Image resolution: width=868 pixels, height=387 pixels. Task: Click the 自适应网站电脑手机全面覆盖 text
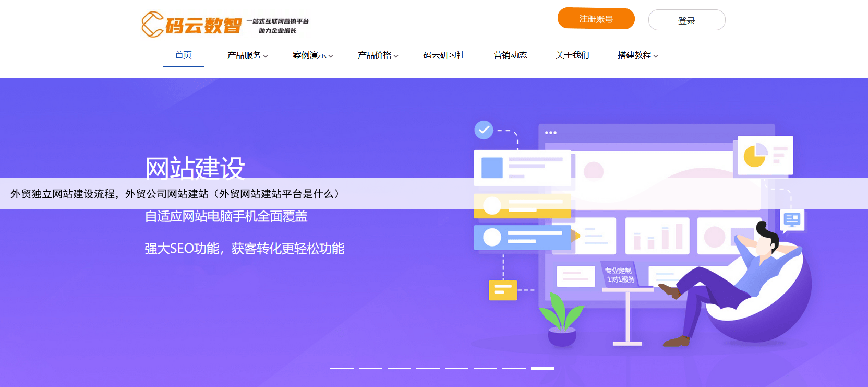[226, 216]
